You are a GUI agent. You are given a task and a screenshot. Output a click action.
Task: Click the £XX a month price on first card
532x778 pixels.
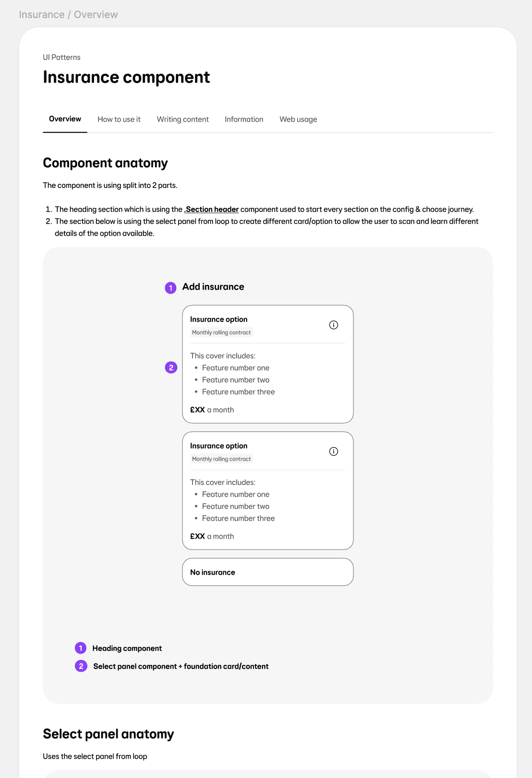click(212, 410)
